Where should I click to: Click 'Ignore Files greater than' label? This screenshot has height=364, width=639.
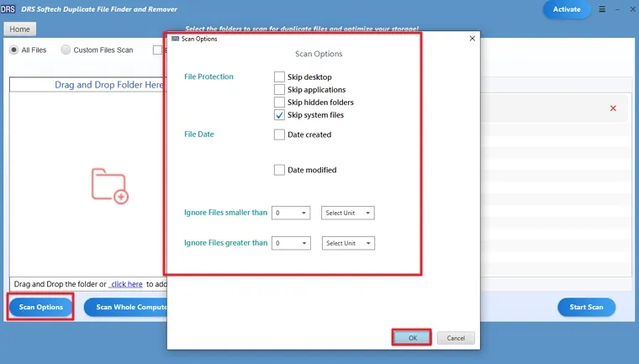pyautogui.click(x=226, y=243)
